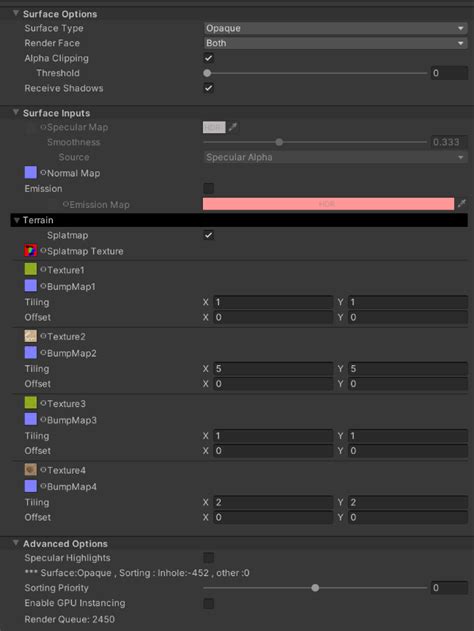Click Texture3 Tiling X field
474x631 pixels.
pos(273,435)
